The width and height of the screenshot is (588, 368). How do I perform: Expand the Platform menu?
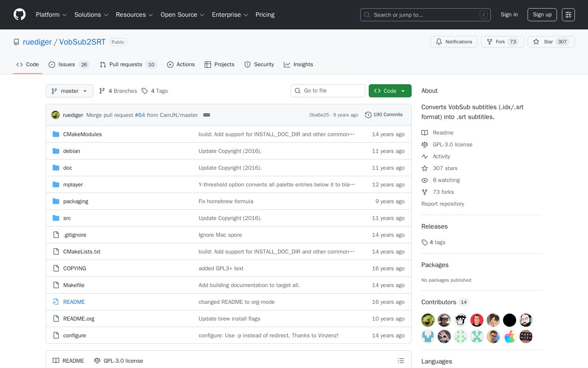pos(51,15)
